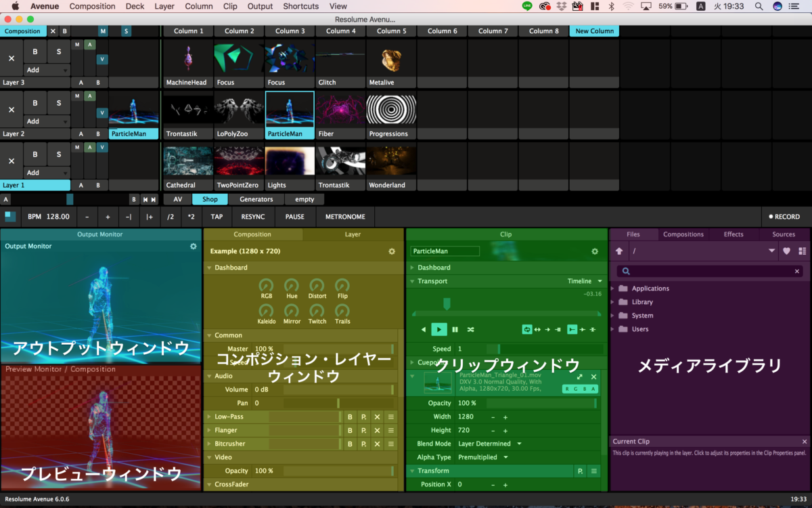The width and height of the screenshot is (812, 508).
Task: Open the Low-Pass presets P button
Action: tap(363, 417)
